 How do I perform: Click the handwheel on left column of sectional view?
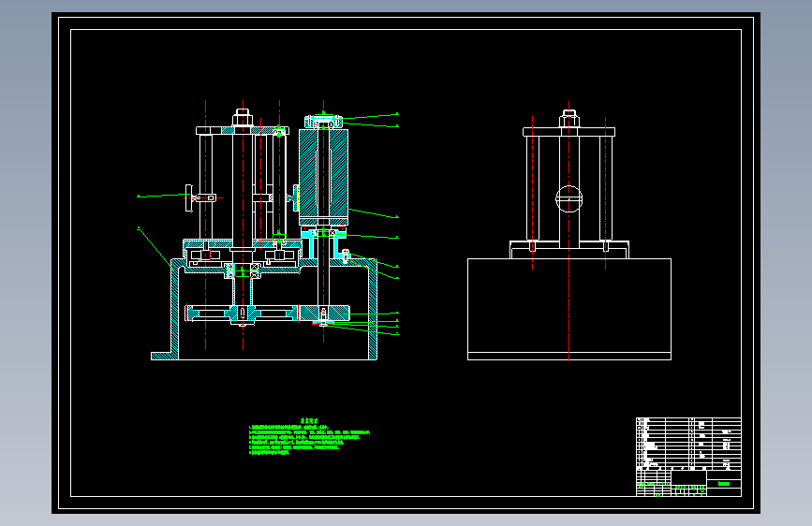click(x=189, y=197)
